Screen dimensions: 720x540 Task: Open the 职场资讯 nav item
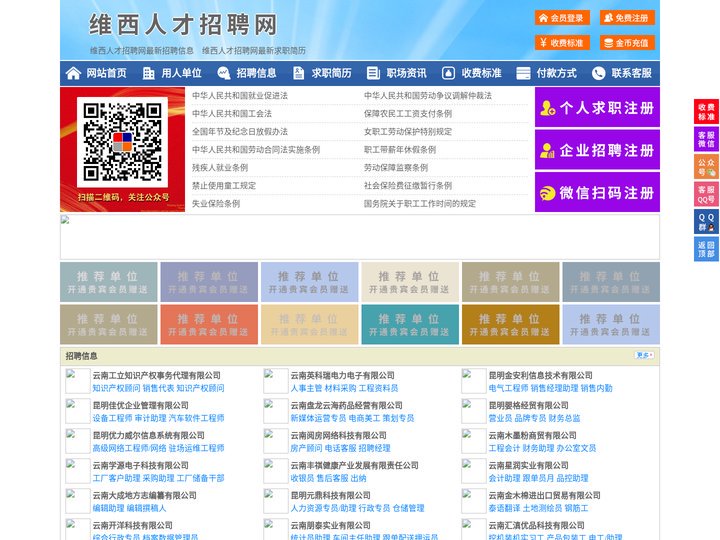(406, 73)
